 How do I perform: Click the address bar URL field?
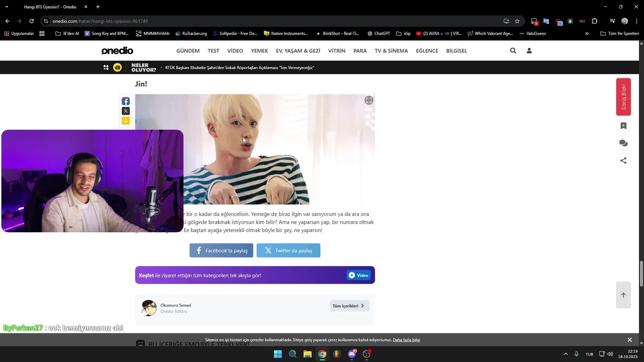click(272, 21)
